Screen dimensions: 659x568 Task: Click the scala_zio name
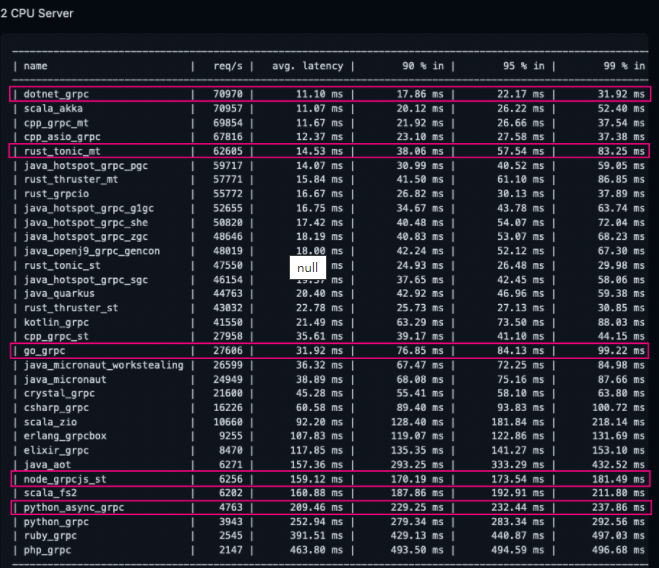[50, 422]
